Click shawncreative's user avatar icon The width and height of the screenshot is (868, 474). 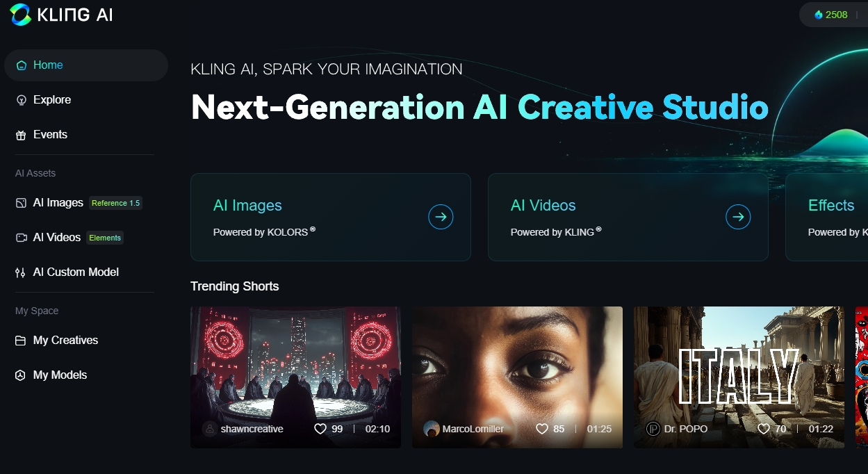click(210, 429)
